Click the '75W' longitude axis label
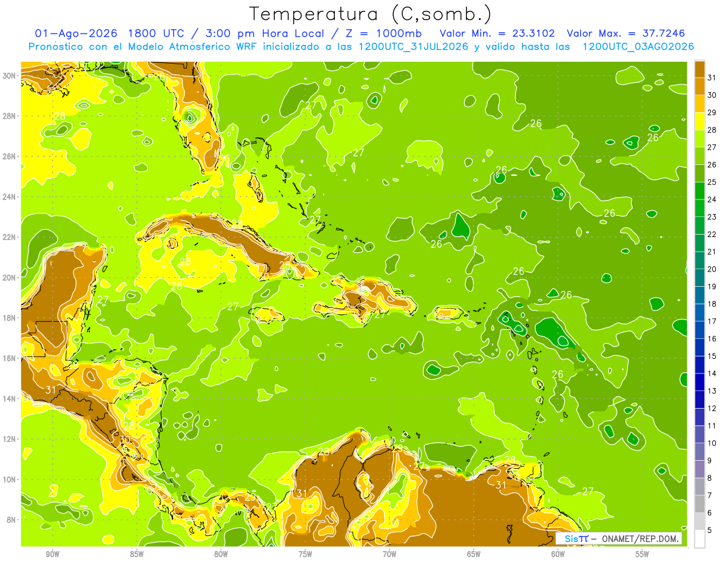Viewport: 728px width, 562px height. pyautogui.click(x=305, y=554)
